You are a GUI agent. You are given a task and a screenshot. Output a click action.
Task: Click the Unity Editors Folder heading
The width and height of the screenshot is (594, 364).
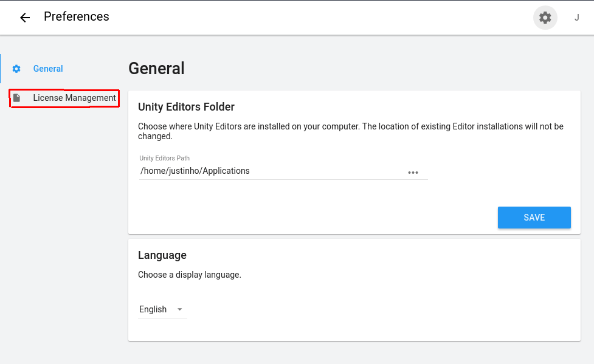pos(186,107)
